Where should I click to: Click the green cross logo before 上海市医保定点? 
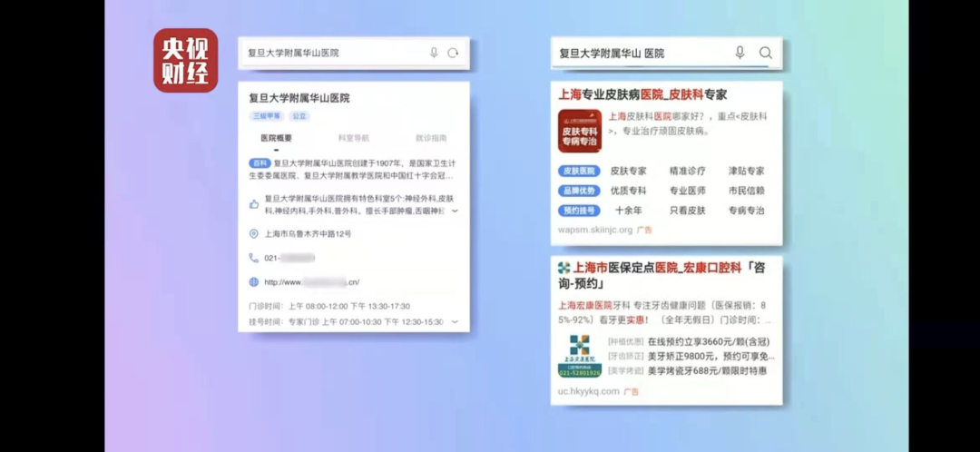coord(564,268)
